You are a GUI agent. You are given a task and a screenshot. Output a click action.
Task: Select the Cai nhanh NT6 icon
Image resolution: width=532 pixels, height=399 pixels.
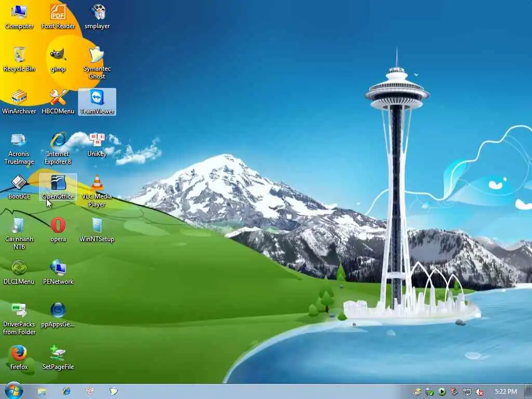click(19, 234)
